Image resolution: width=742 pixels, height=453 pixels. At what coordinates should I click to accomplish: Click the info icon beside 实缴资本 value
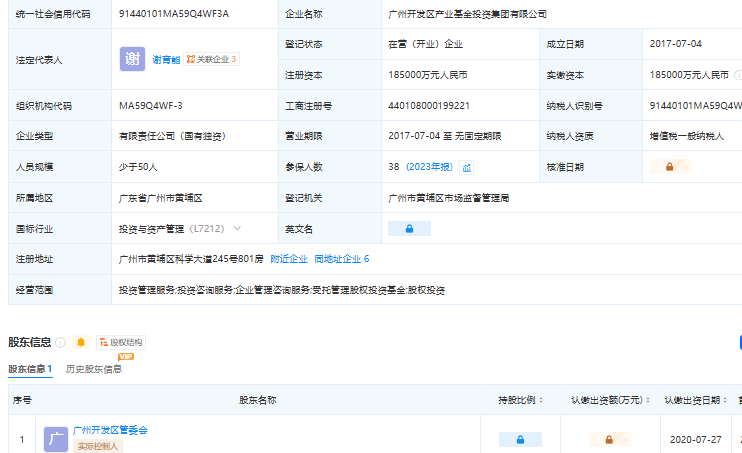[737, 75]
